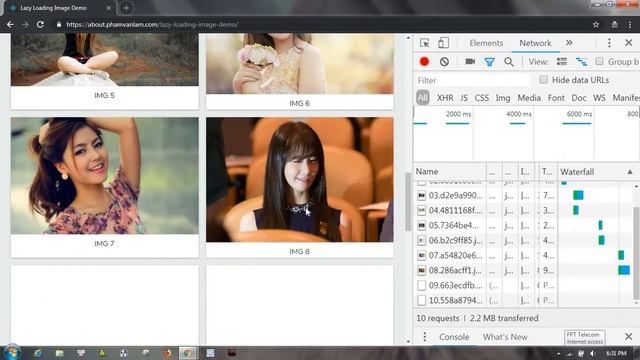Click the IMG 5 picture

pos(104,60)
